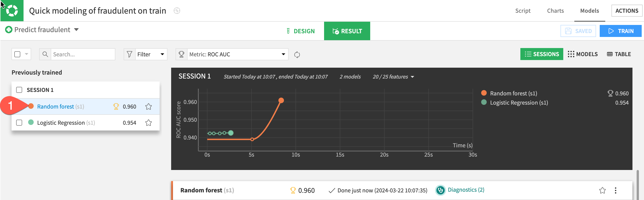Star the Random forest model in session list

tap(149, 107)
